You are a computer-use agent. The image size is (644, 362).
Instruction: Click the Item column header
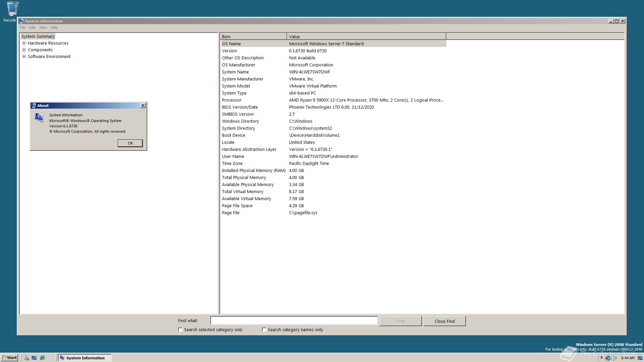(253, 37)
